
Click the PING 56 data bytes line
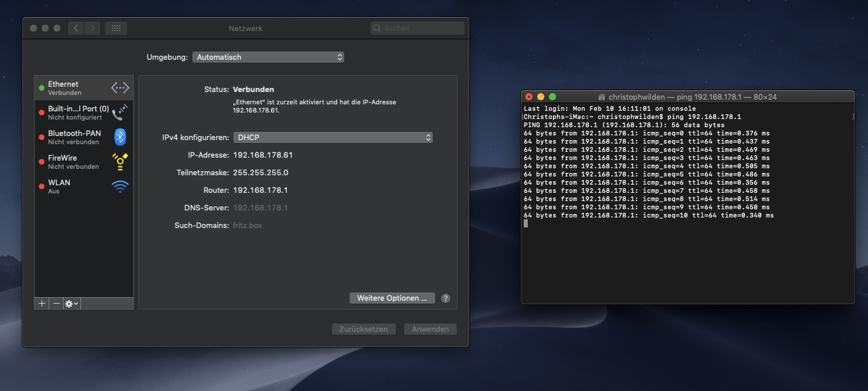(624, 125)
